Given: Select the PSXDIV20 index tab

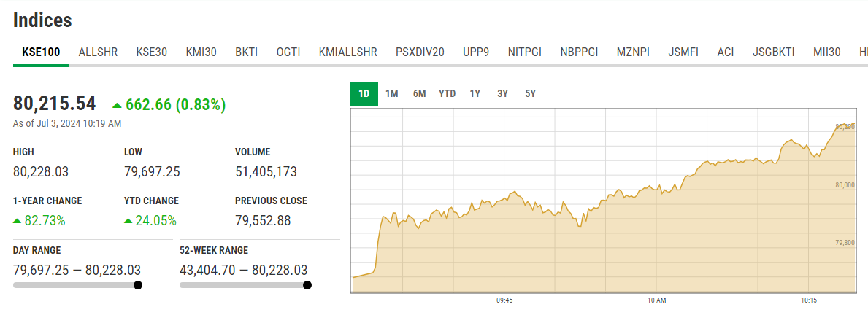Looking at the screenshot, I should pyautogui.click(x=420, y=52).
